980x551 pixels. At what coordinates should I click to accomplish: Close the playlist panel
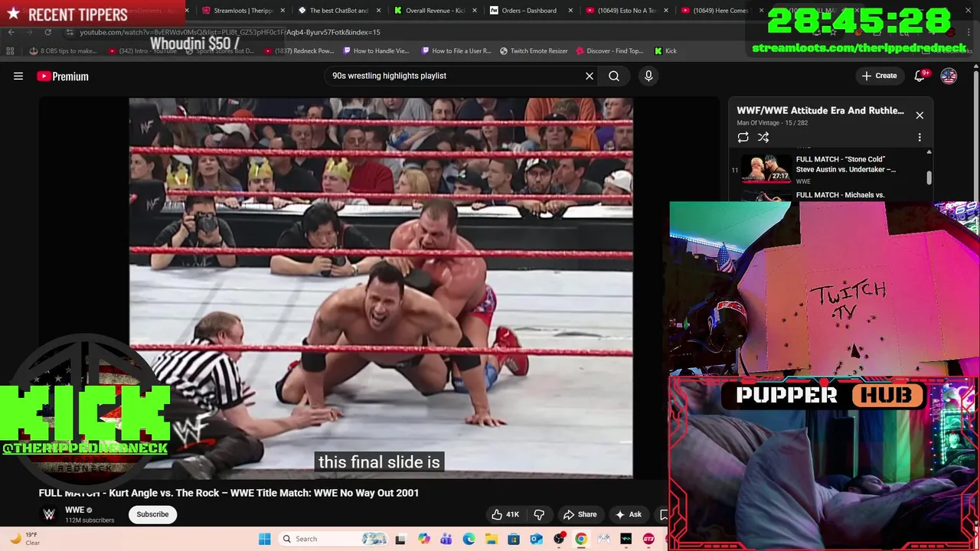[920, 116]
